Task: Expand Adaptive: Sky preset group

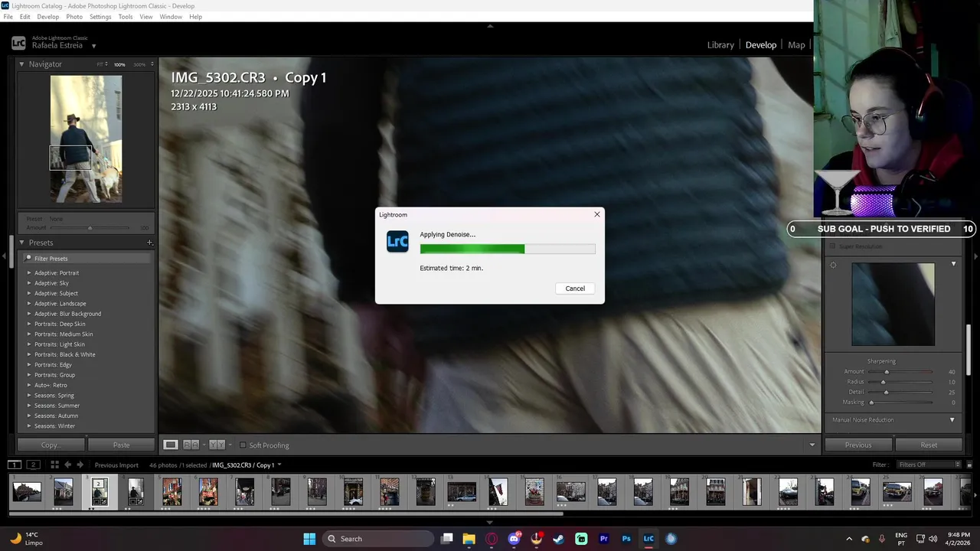Action: [29, 283]
